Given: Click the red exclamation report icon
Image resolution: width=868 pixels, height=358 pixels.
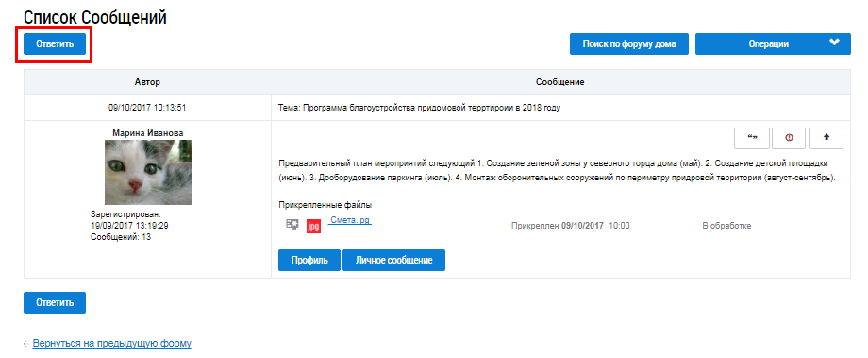Looking at the screenshot, I should click(x=789, y=138).
